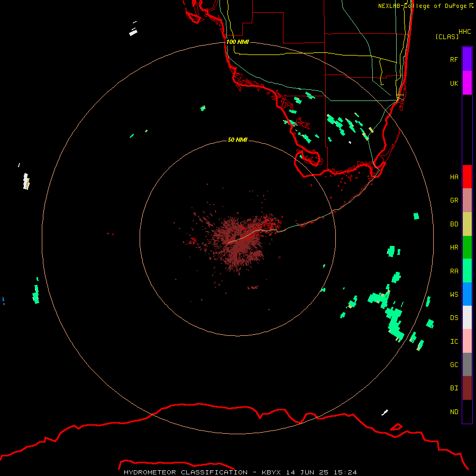The width and height of the screenshot is (476, 476).
Task: Click the BD legend label
Action: click(454, 224)
